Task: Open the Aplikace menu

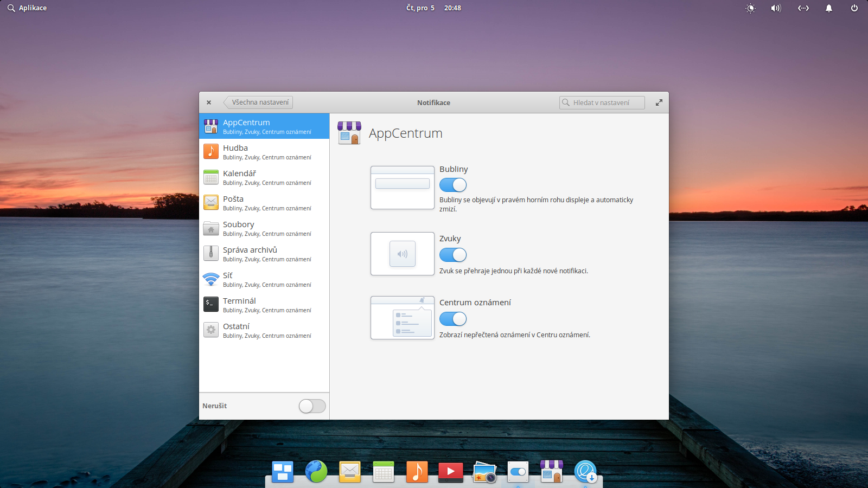Action: (x=27, y=8)
